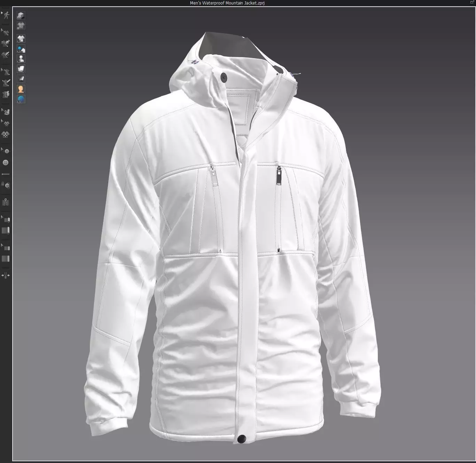Click the pop-out window icon in title bar
The height and width of the screenshot is (463, 476).
(472, 2)
